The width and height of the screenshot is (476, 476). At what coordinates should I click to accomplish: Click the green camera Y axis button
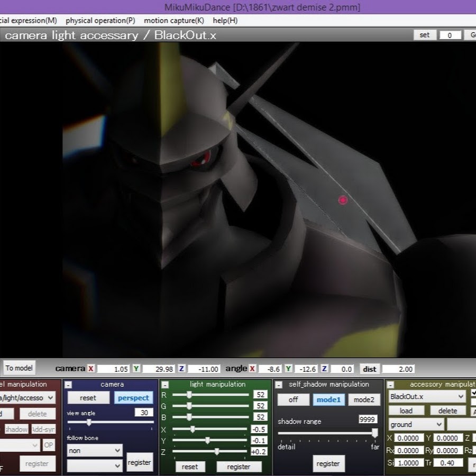pyautogui.click(x=136, y=369)
